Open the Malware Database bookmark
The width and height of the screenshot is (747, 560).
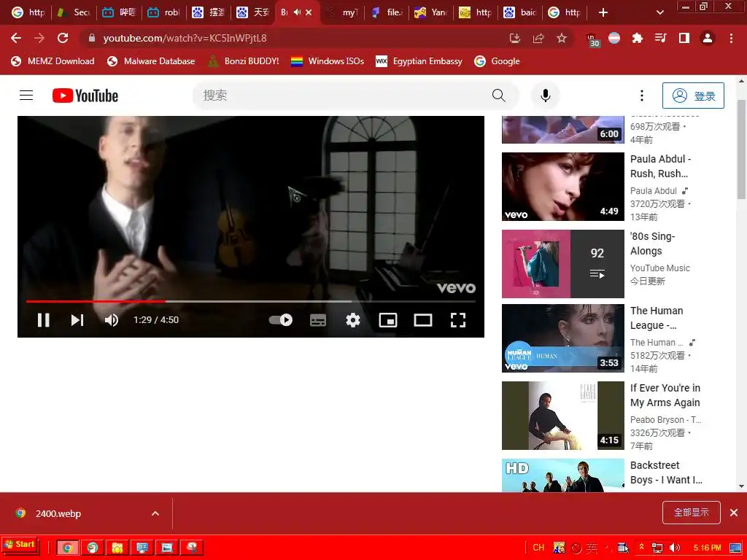pos(151,61)
